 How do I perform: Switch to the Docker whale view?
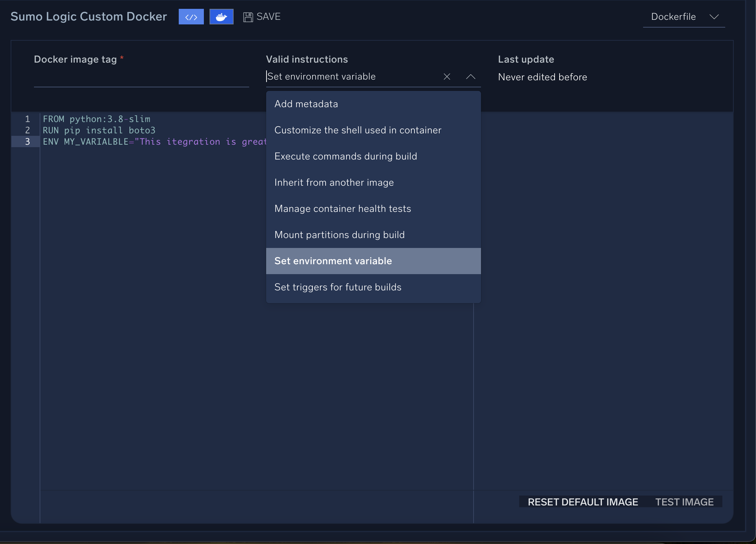coord(222,17)
